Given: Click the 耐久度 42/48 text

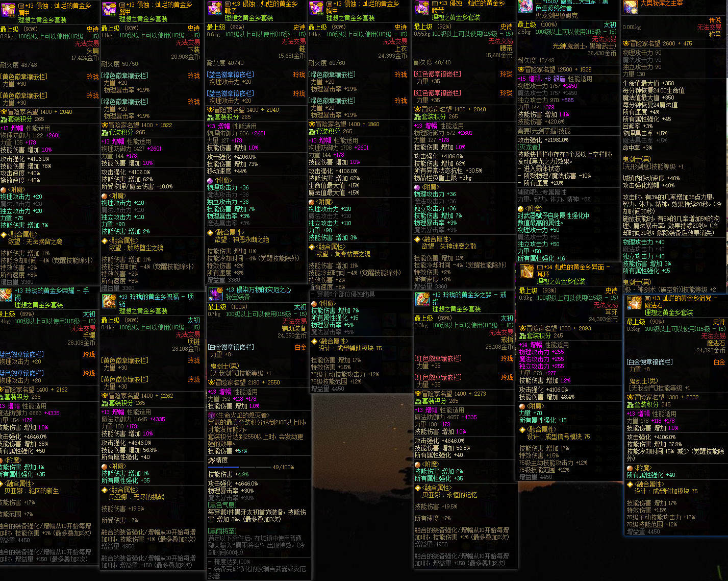Looking at the screenshot, I should coord(536,60).
